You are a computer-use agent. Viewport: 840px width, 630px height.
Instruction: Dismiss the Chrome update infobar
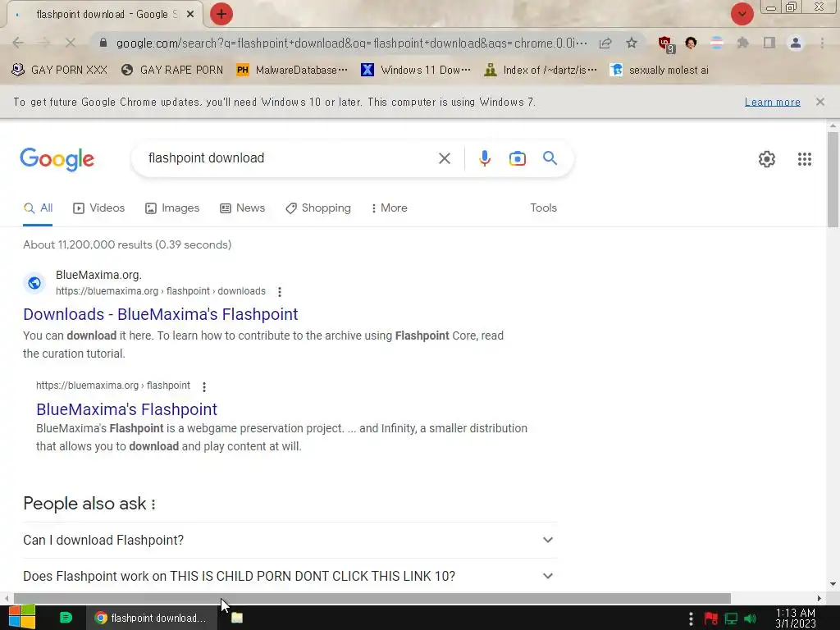pyautogui.click(x=819, y=102)
